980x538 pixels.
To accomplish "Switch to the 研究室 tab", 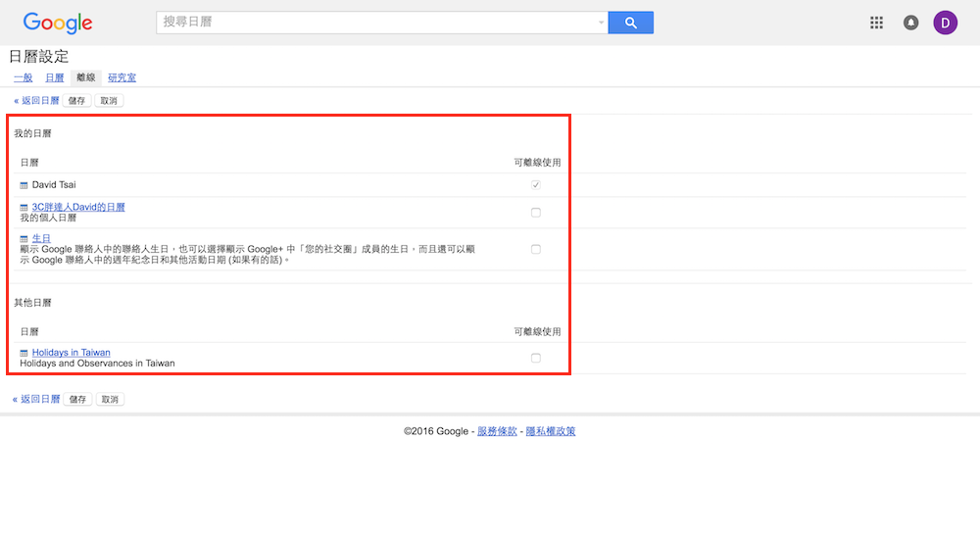I will (x=122, y=77).
